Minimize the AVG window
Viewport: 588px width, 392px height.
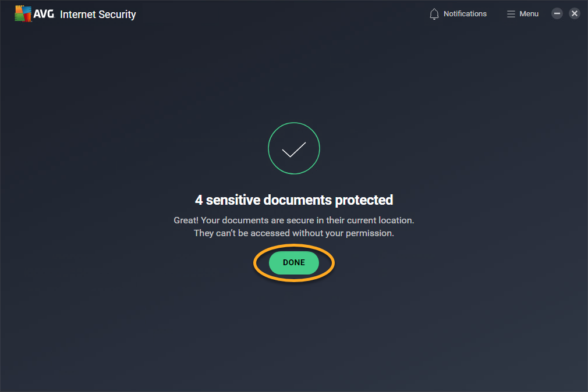[557, 13]
